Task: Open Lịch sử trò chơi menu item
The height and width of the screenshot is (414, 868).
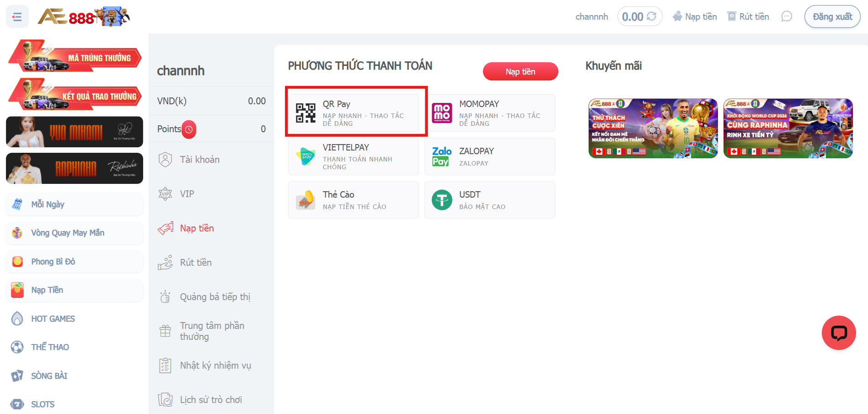Action: point(211,400)
